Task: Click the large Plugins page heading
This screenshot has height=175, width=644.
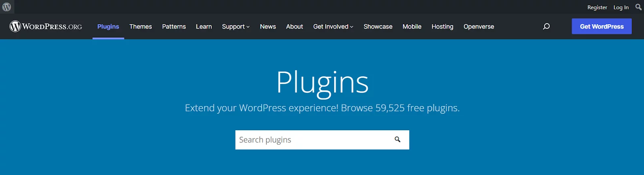Action: (x=322, y=83)
